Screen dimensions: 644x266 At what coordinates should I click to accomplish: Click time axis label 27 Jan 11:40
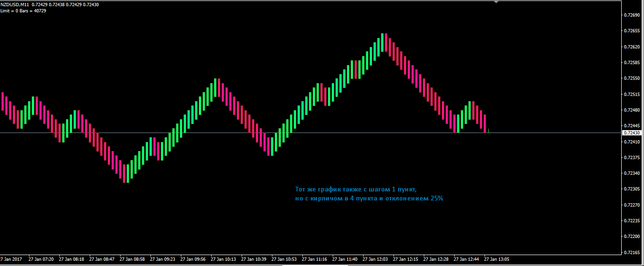[345, 259]
